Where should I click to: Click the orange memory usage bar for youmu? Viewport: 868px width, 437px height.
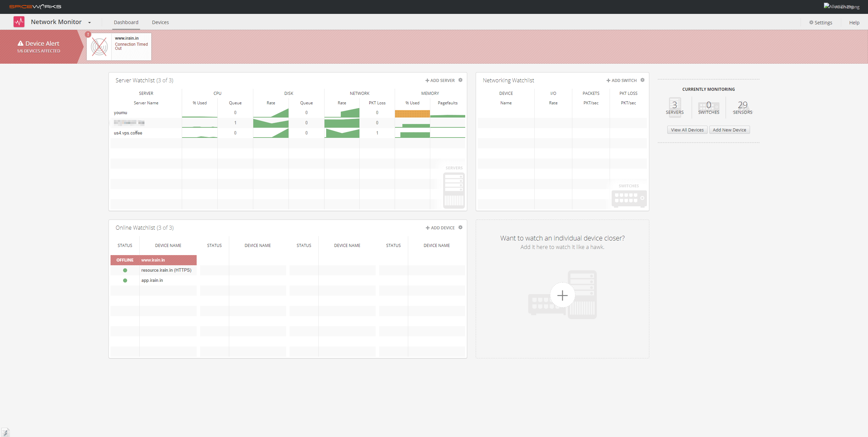412,114
